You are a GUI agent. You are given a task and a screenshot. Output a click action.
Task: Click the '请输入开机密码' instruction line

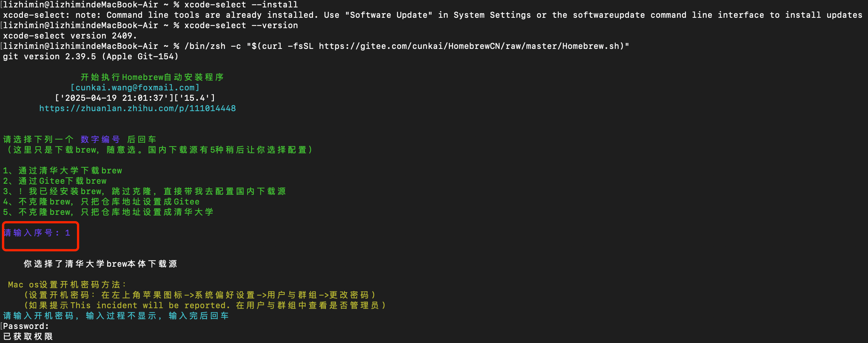click(x=116, y=316)
